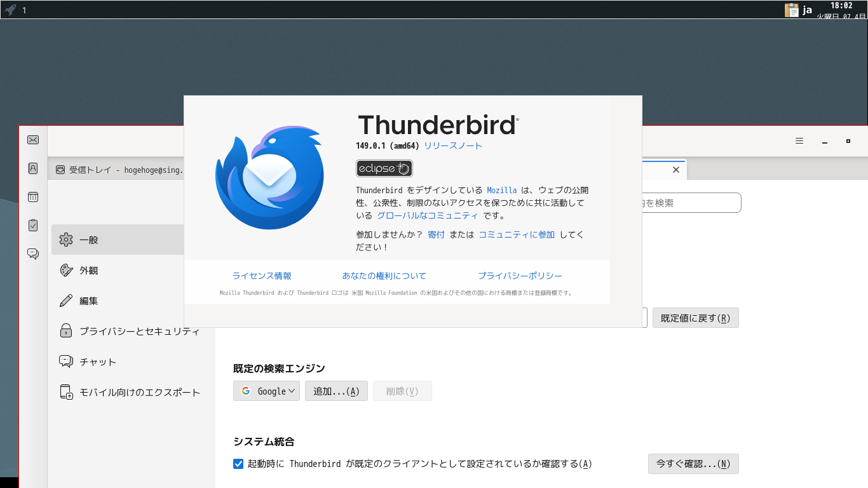Open the プライバシーポリシー link
Viewport: 868px width, 488px height.
tap(520, 276)
